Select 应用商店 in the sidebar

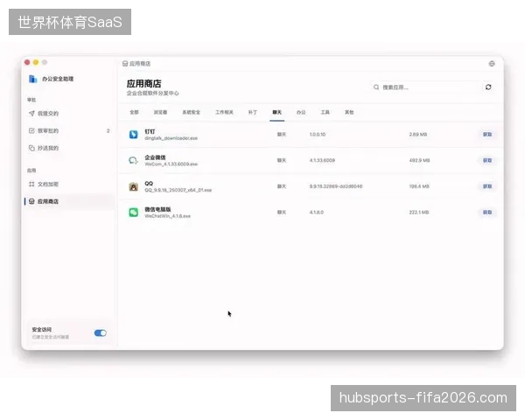pyautogui.click(x=68, y=201)
